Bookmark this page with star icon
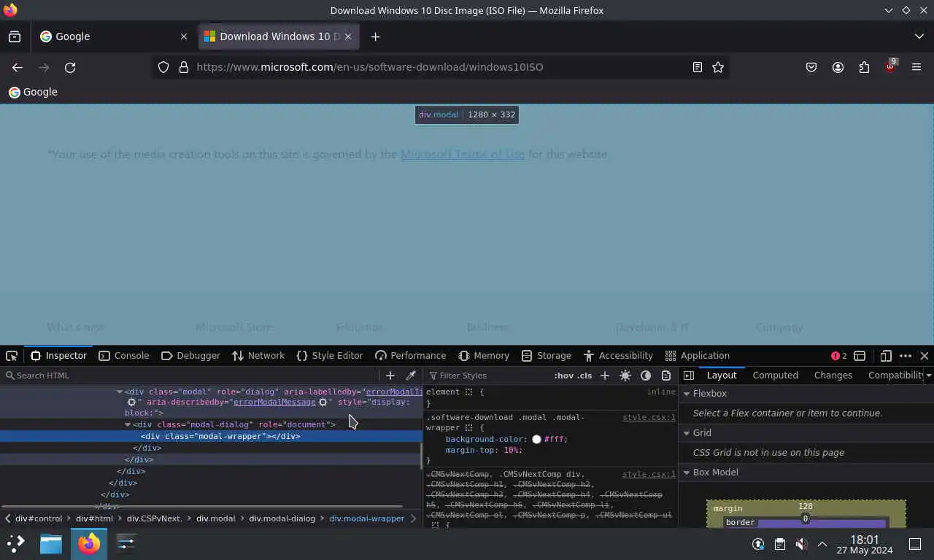934x560 pixels. click(718, 67)
